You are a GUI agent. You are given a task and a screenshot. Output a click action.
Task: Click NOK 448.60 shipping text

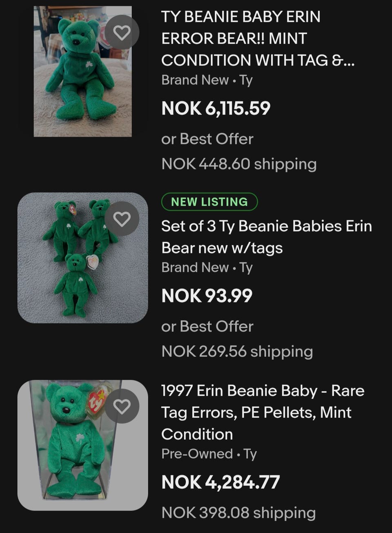point(239,164)
